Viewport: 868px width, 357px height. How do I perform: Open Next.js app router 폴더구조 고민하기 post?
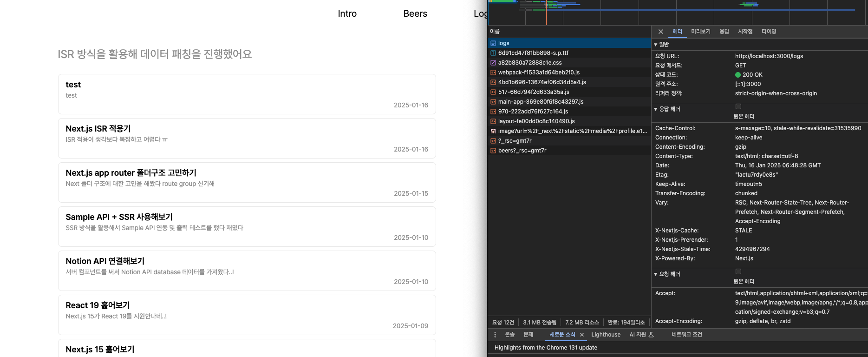point(247,182)
